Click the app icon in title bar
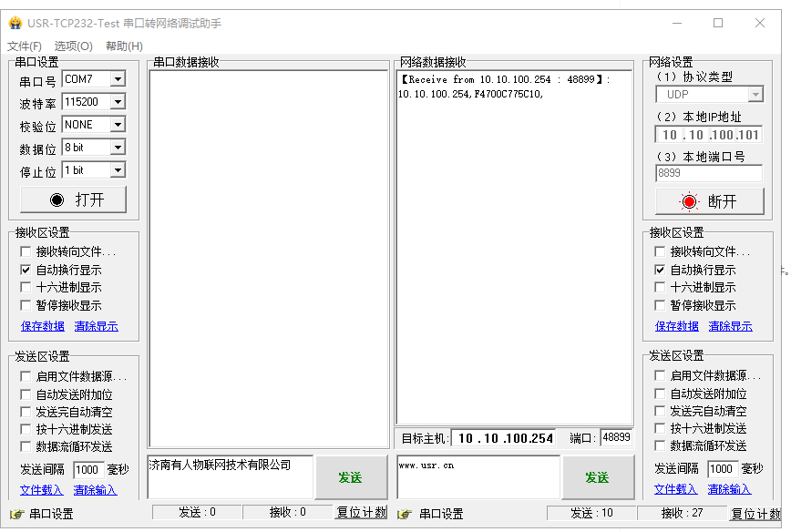The image size is (791, 532). point(15,23)
